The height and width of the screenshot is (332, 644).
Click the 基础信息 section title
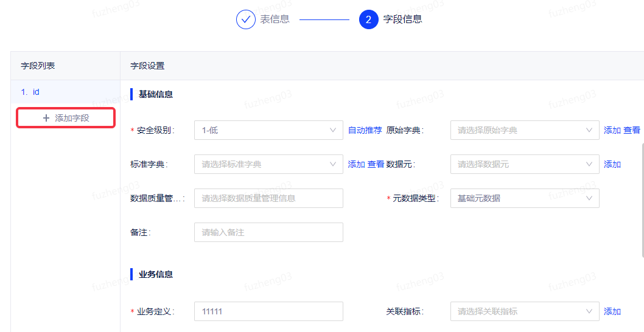point(156,94)
